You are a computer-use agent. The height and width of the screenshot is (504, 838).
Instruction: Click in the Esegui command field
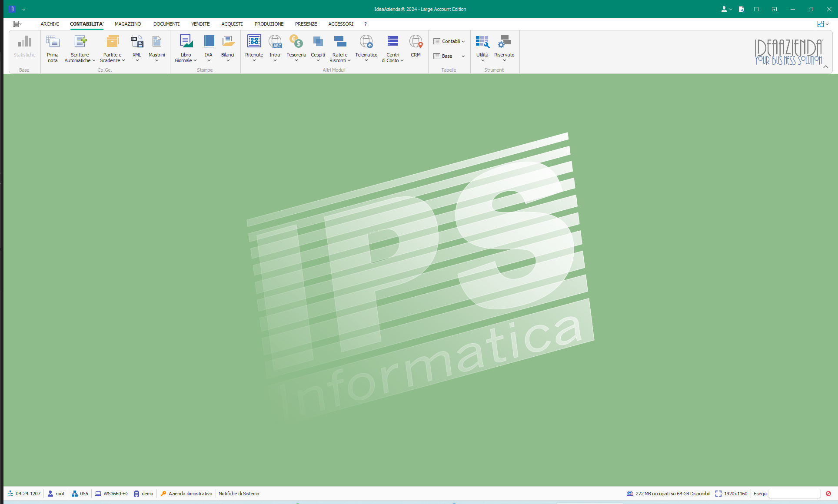795,494
